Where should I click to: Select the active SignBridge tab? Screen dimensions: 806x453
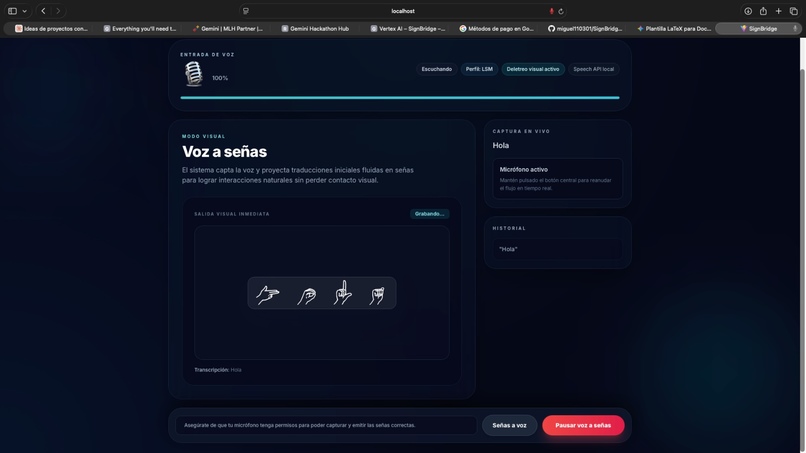tap(759, 29)
